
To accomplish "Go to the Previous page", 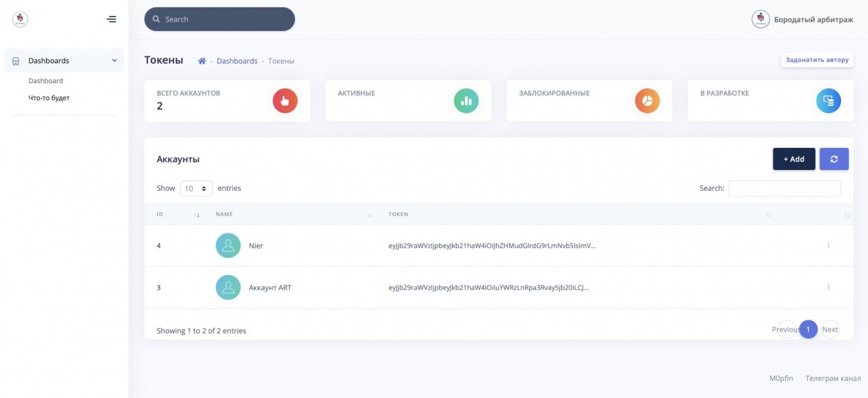I will (785, 330).
